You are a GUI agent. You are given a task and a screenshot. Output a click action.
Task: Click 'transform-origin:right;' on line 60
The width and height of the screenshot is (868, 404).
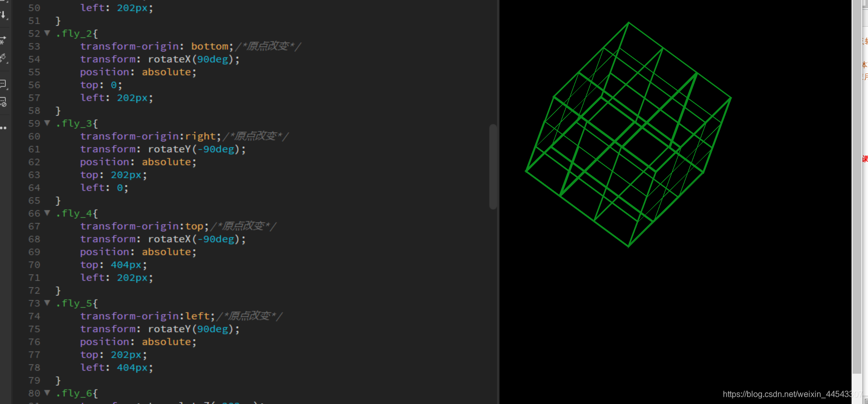point(151,136)
